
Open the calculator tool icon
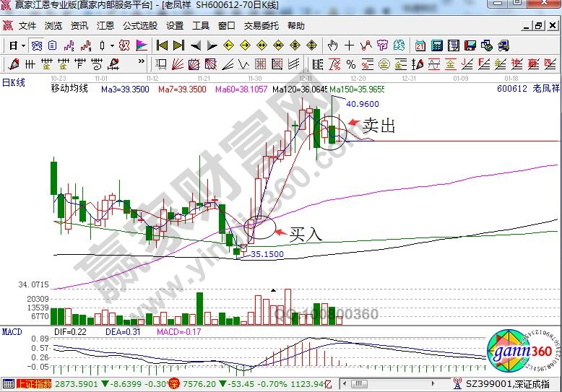coord(437,45)
